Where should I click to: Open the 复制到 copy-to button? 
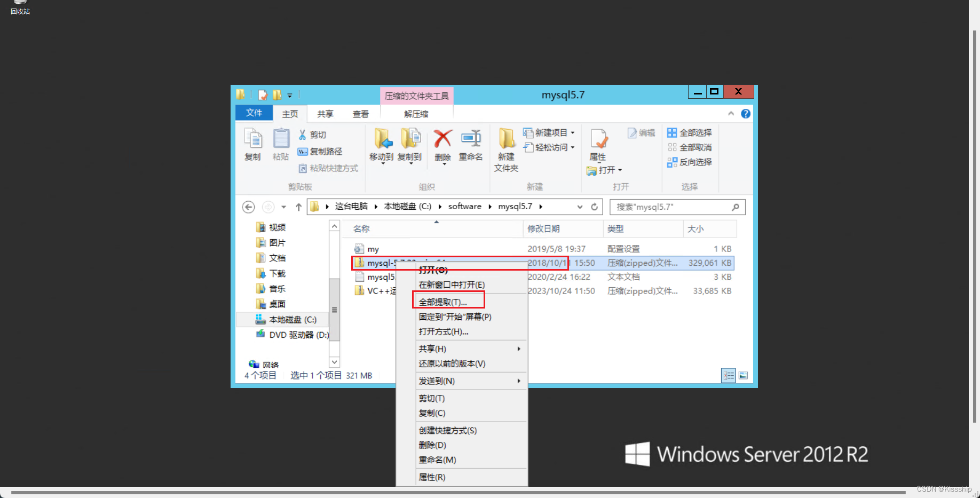tap(410, 145)
